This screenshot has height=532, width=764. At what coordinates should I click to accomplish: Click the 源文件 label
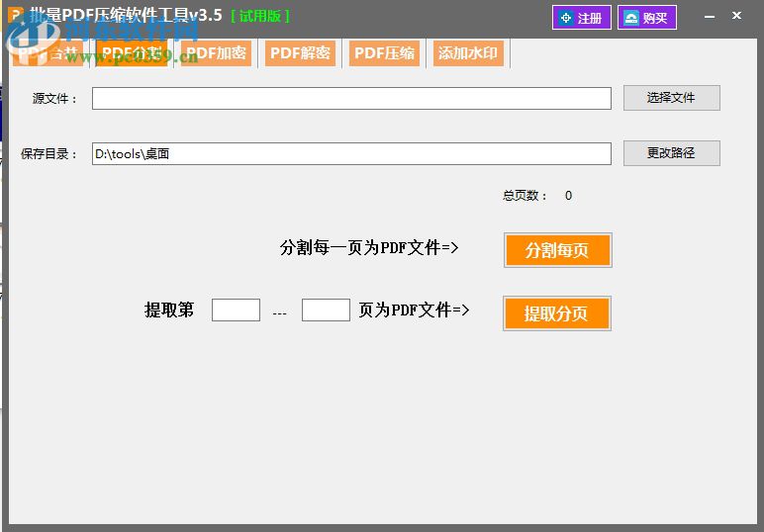click(x=54, y=99)
